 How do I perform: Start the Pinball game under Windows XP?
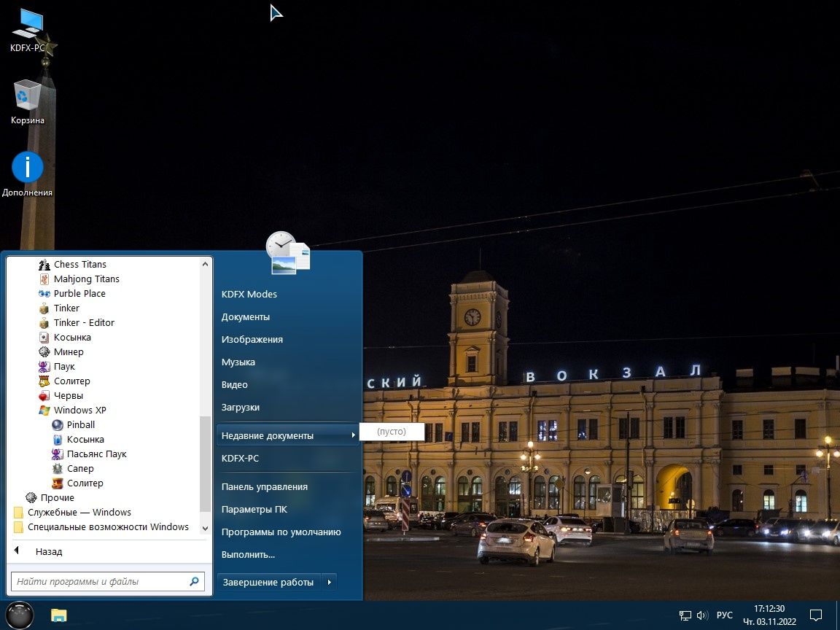tap(80, 425)
